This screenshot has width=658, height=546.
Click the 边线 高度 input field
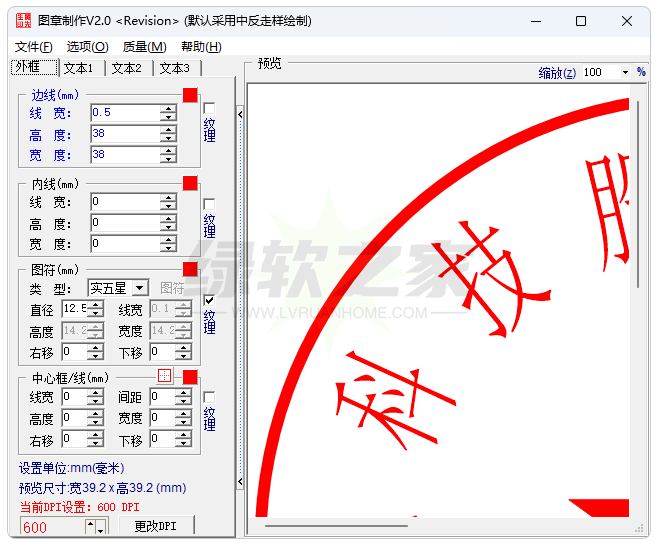coord(124,134)
